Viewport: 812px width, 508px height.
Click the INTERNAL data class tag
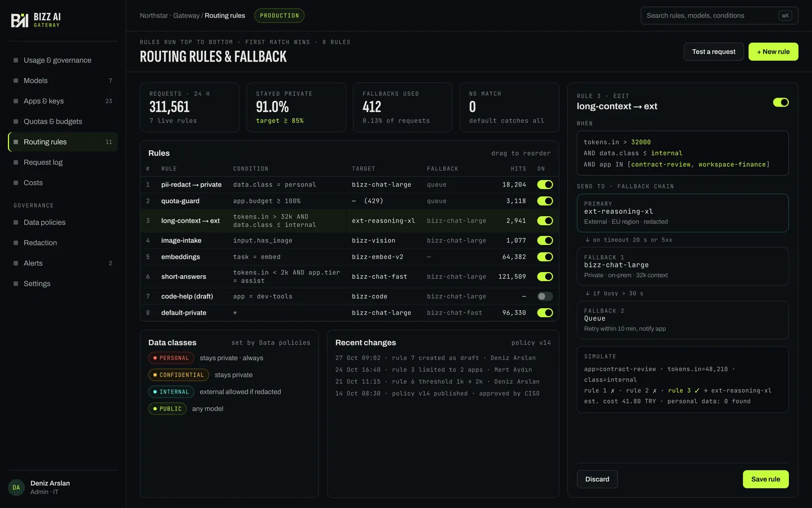(x=171, y=392)
